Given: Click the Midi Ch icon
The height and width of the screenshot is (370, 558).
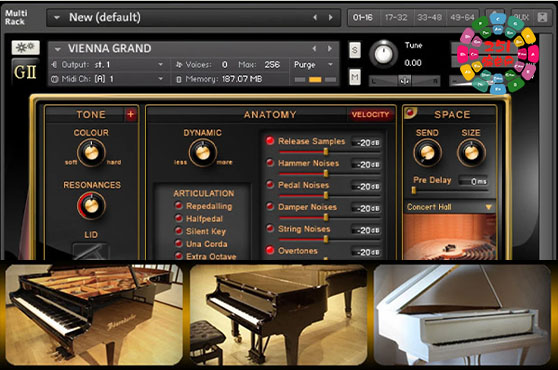Looking at the screenshot, I should (x=54, y=79).
